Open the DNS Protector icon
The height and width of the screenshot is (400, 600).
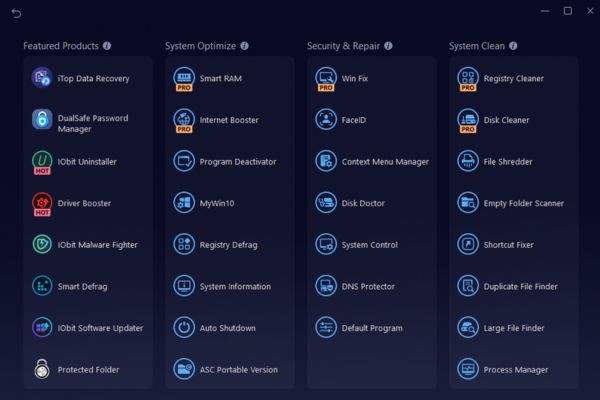tap(326, 286)
